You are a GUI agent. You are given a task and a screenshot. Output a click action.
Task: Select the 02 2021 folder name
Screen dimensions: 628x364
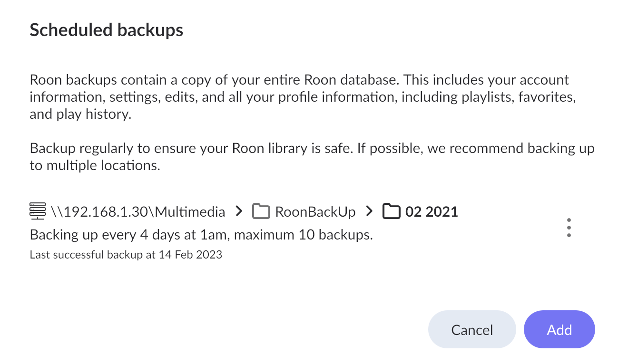point(432,211)
